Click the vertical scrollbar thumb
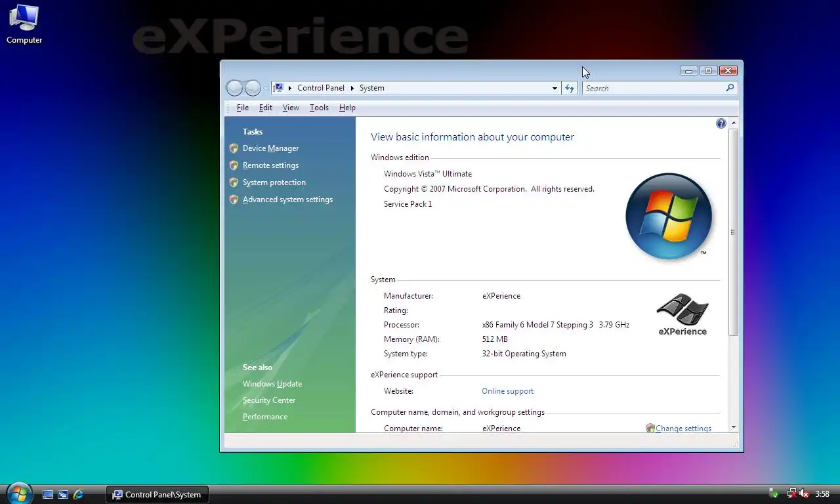Screen dimensions: 840x504 click(733, 232)
